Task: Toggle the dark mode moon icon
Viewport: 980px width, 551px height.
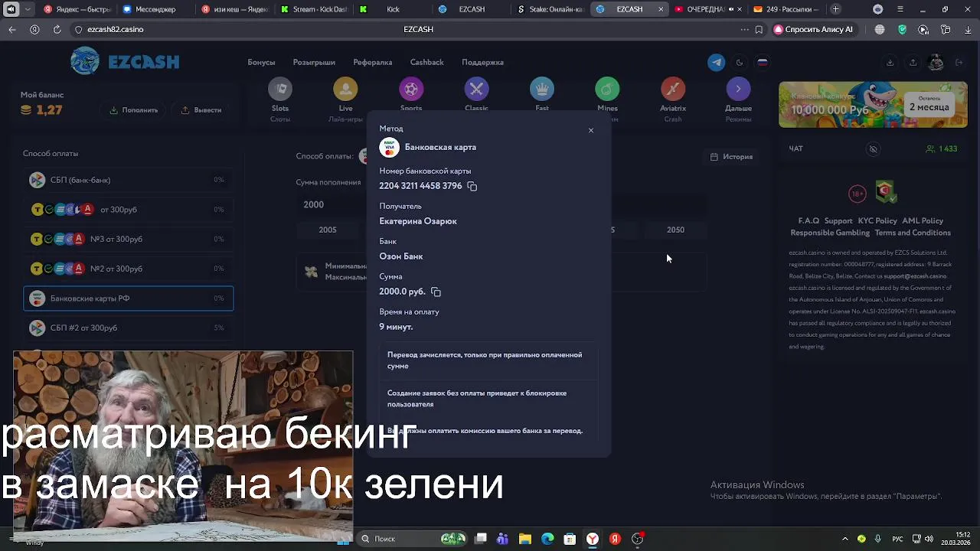Action: 740,63
